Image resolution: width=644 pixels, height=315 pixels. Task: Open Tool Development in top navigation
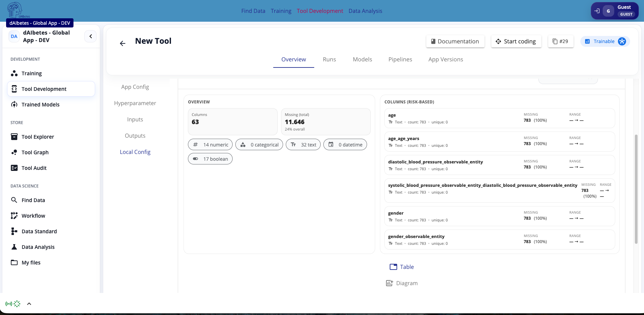[320, 11]
